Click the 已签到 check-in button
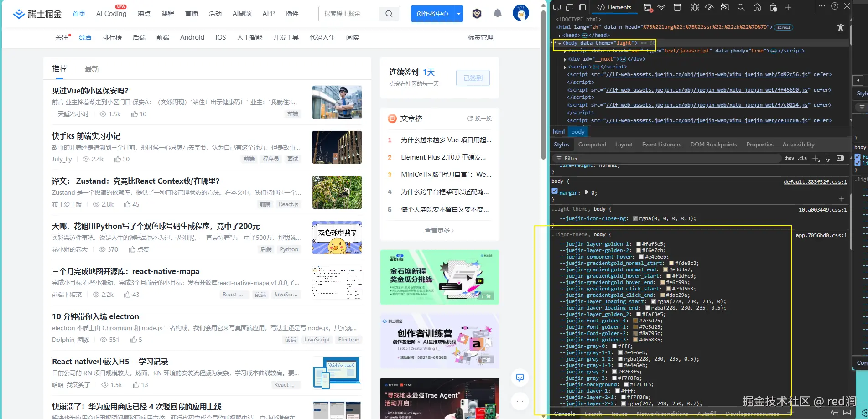The width and height of the screenshot is (868, 419). 473,78
